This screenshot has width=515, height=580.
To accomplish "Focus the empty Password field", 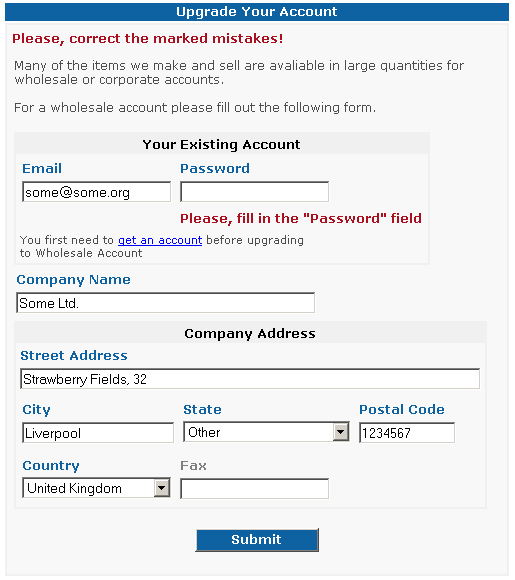I will 255,192.
